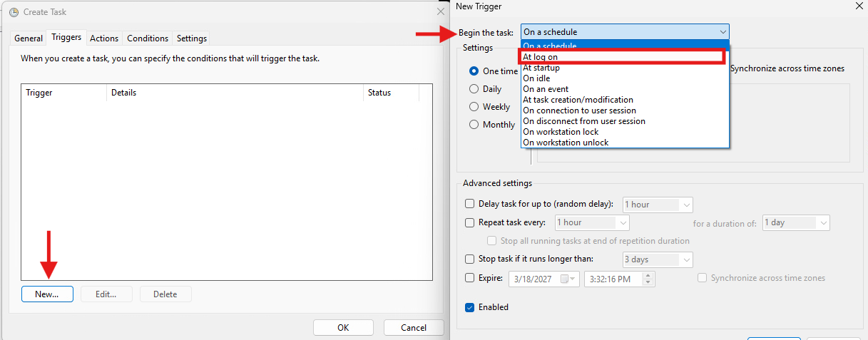Choose At startup trigger option
Image resolution: width=868 pixels, height=340 pixels.
click(x=541, y=68)
